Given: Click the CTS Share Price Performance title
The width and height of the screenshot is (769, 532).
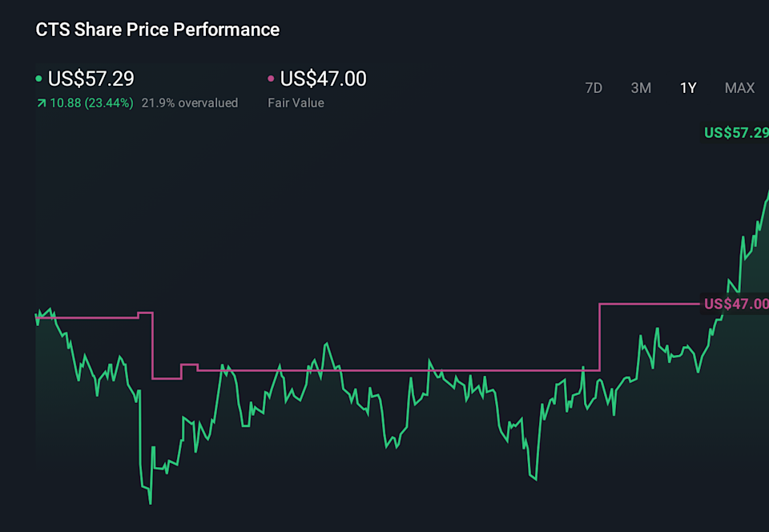Looking at the screenshot, I should click(158, 30).
